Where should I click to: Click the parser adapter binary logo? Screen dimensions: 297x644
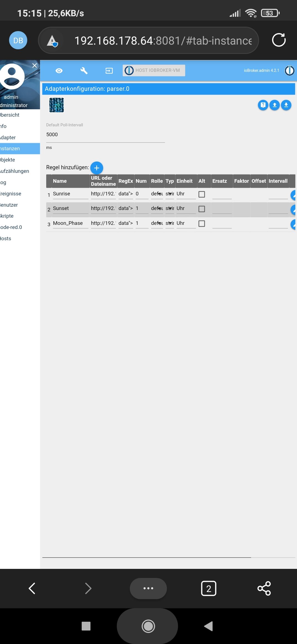(x=56, y=105)
